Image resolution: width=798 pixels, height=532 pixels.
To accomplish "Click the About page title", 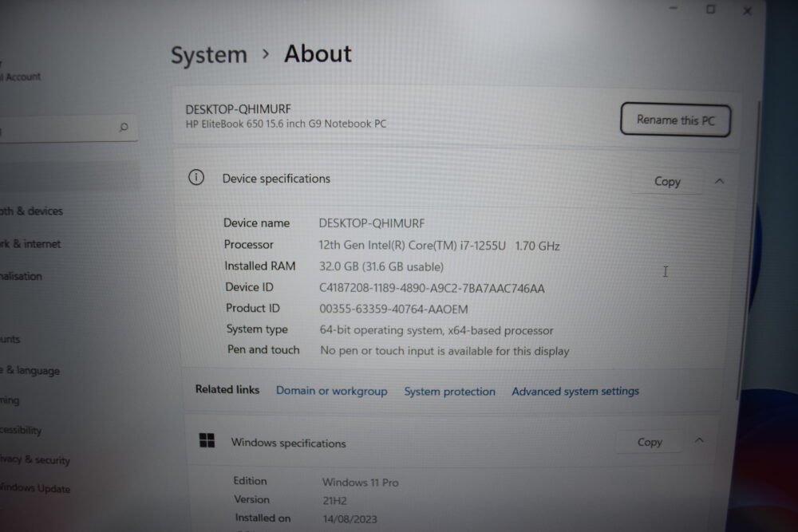I will (318, 54).
